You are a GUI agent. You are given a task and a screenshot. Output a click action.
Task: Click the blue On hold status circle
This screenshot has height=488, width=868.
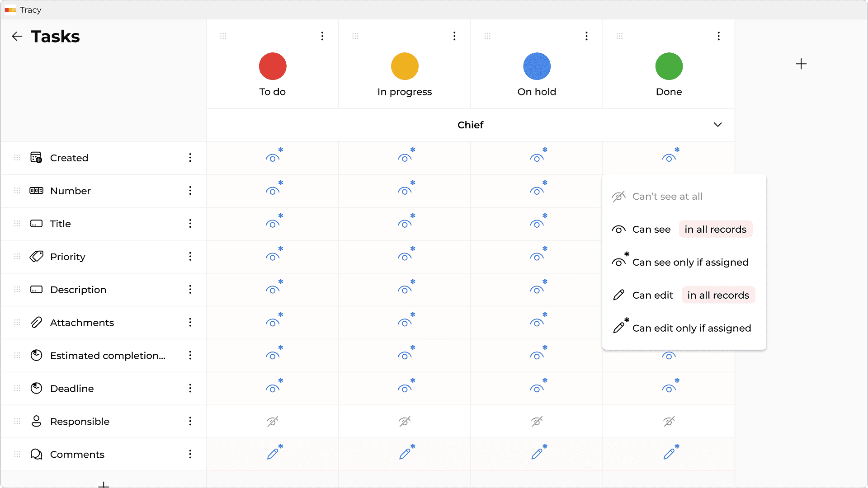(x=537, y=66)
